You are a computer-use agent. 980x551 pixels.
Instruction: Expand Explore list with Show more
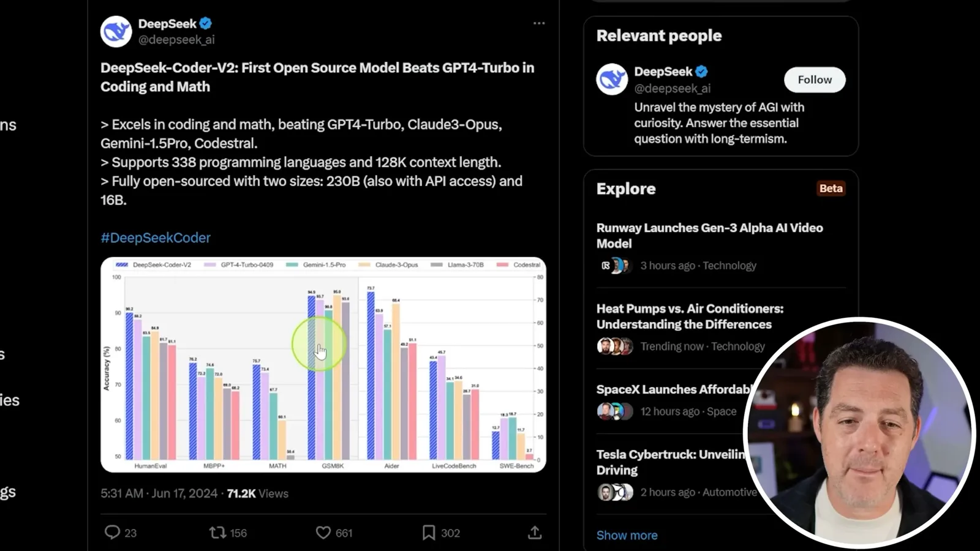tap(627, 535)
